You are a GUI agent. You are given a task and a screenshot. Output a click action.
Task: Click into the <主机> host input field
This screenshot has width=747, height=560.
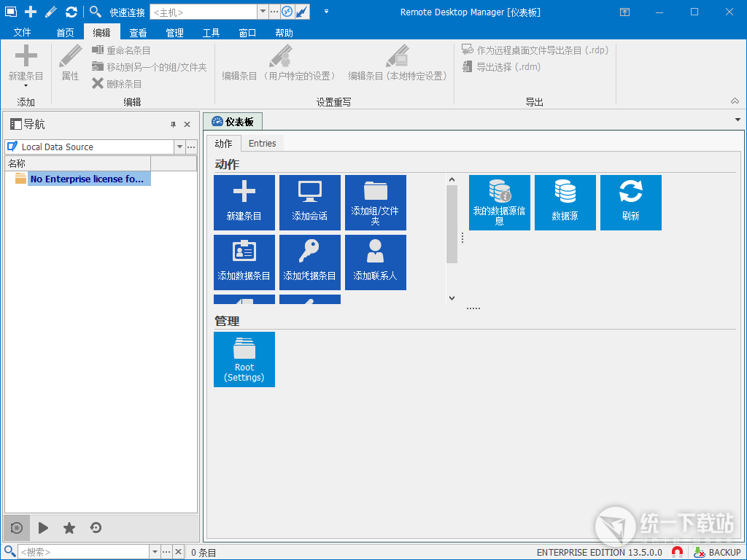[x=204, y=12]
